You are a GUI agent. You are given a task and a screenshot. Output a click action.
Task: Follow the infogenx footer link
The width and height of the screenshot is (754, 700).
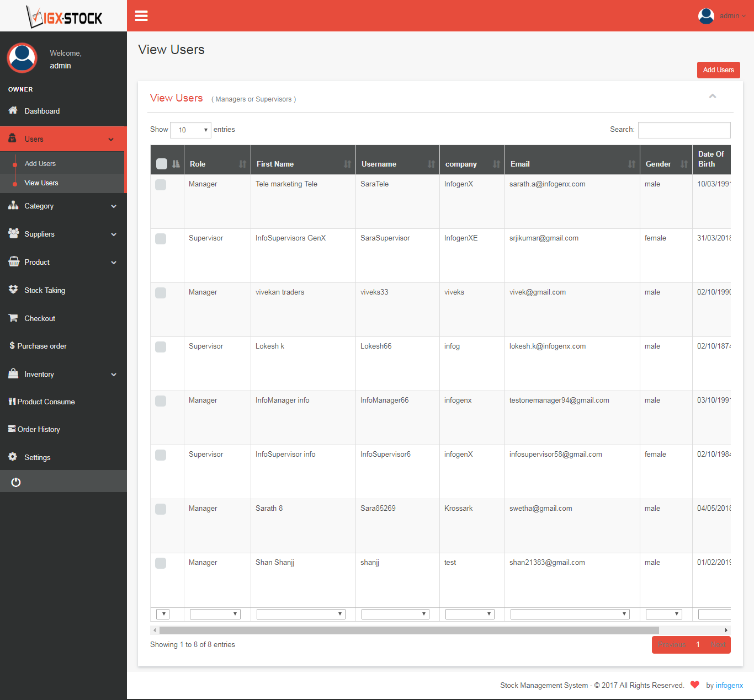(729, 685)
